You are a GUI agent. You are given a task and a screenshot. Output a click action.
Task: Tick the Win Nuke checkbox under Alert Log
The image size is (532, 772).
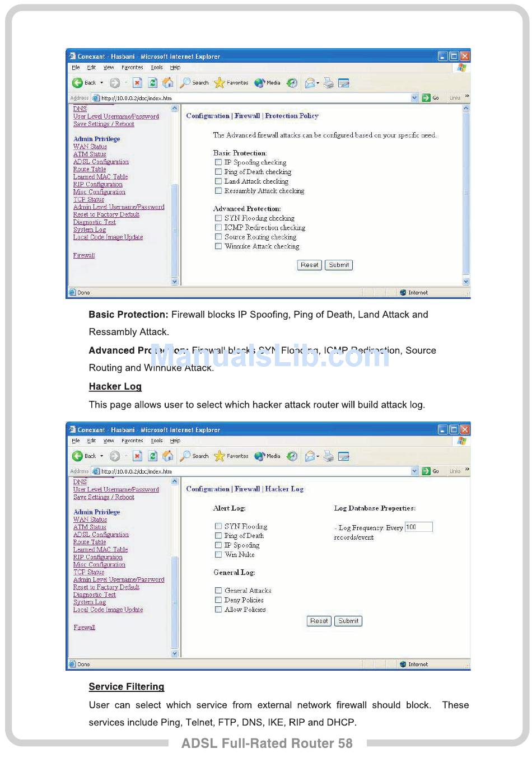coord(218,555)
